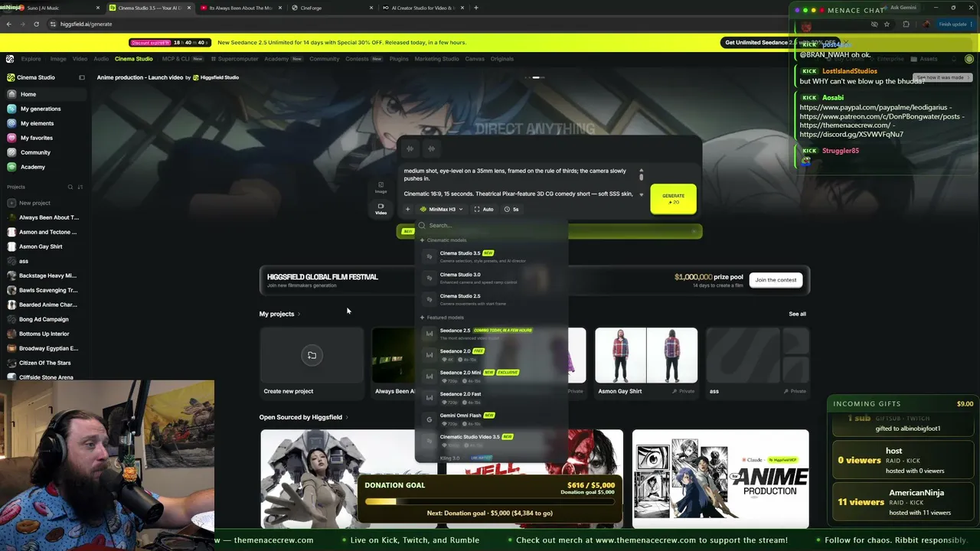The height and width of the screenshot is (551, 980).
Task: Open the Cinema Studio nav tab
Action: pos(134,59)
